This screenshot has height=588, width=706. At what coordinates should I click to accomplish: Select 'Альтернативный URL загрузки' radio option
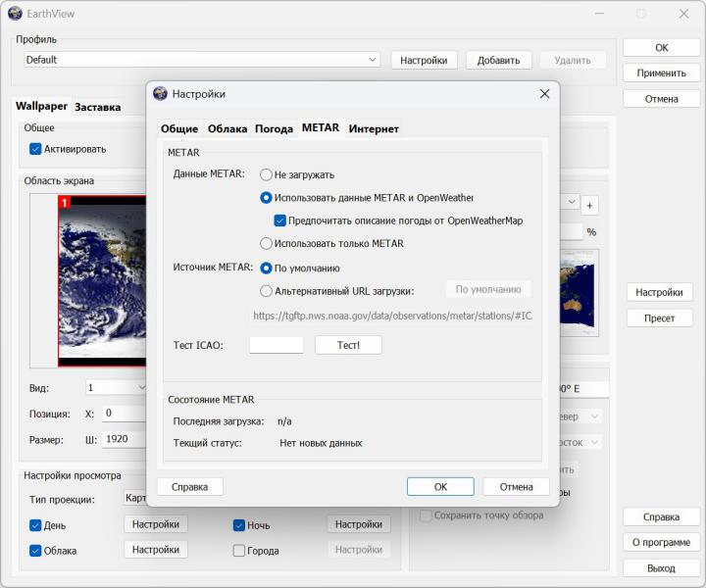(266, 290)
